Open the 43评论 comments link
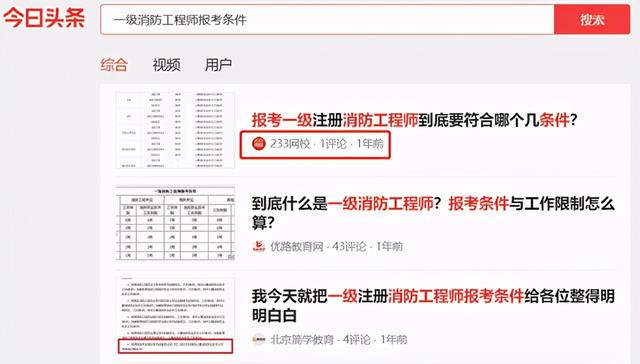Screen dimensions: 640x364 349,246
